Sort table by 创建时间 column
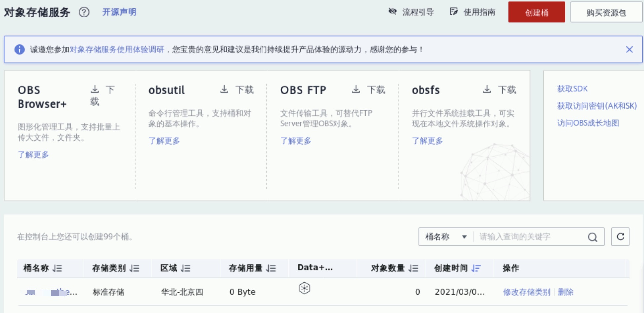 click(x=476, y=268)
